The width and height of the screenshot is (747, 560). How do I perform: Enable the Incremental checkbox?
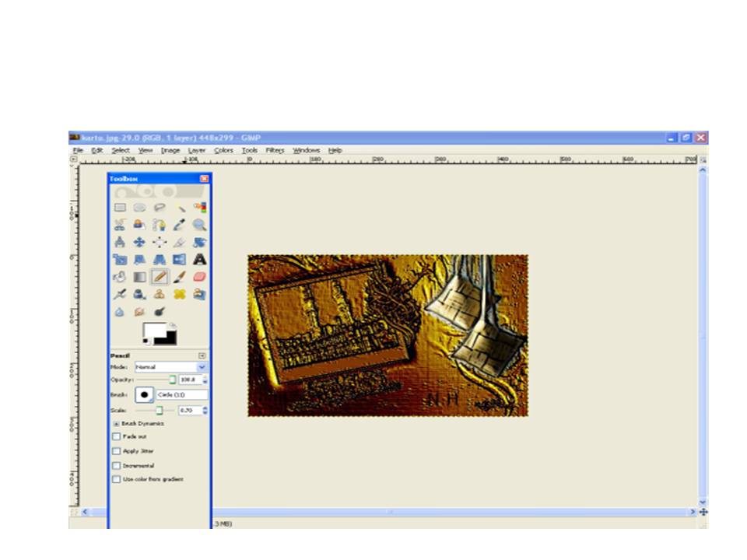(x=116, y=465)
